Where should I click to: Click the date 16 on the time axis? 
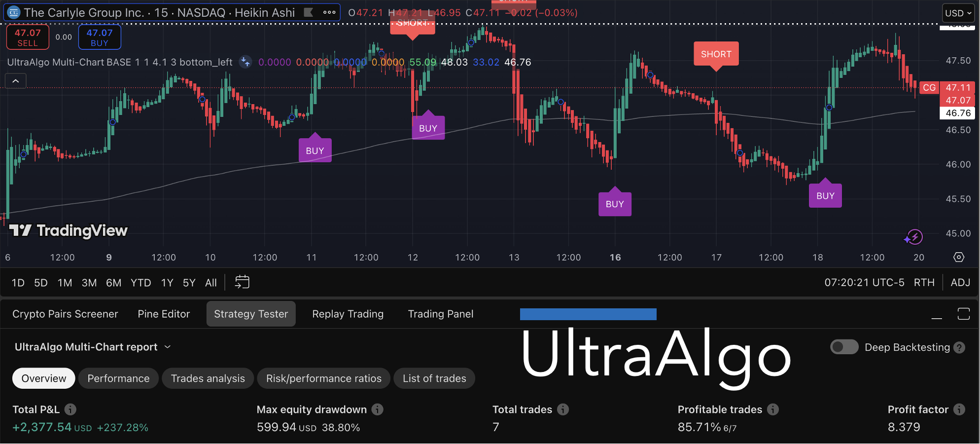[x=615, y=257]
